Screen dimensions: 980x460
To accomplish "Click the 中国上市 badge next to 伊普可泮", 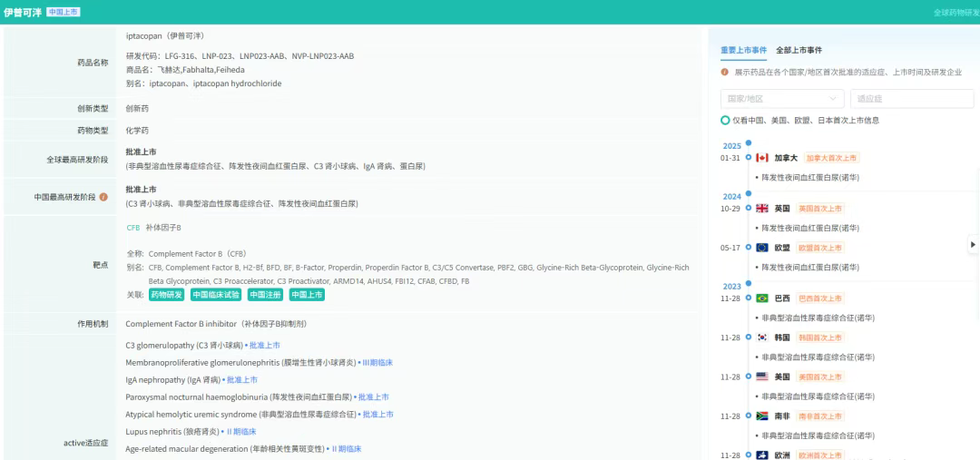I will click(64, 12).
